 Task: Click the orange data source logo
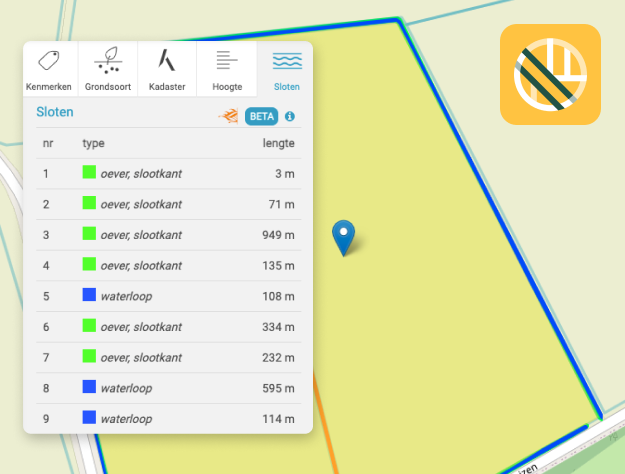pyautogui.click(x=229, y=116)
